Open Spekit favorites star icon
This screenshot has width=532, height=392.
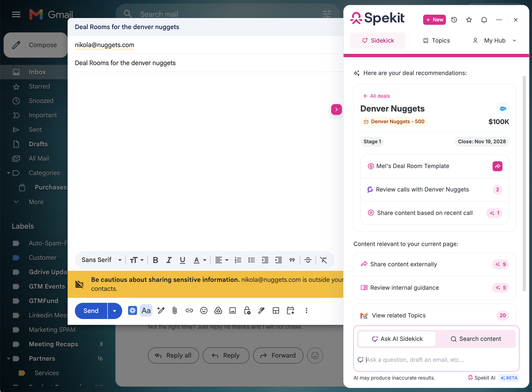point(469,20)
